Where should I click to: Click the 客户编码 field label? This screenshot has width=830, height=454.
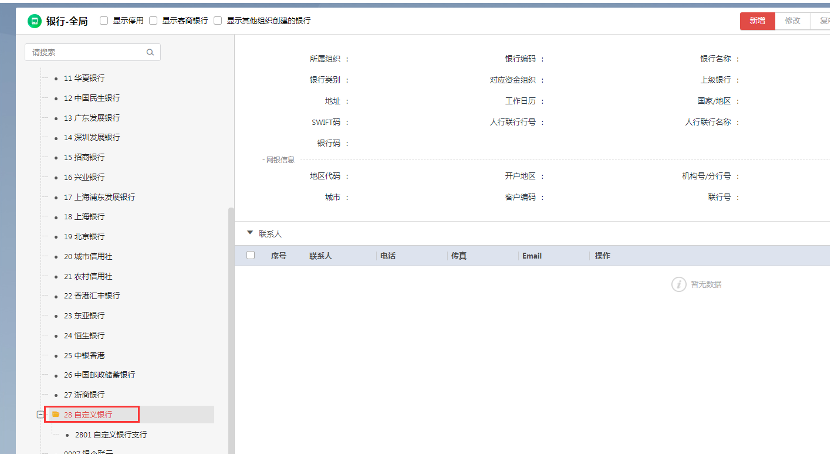(x=520, y=197)
